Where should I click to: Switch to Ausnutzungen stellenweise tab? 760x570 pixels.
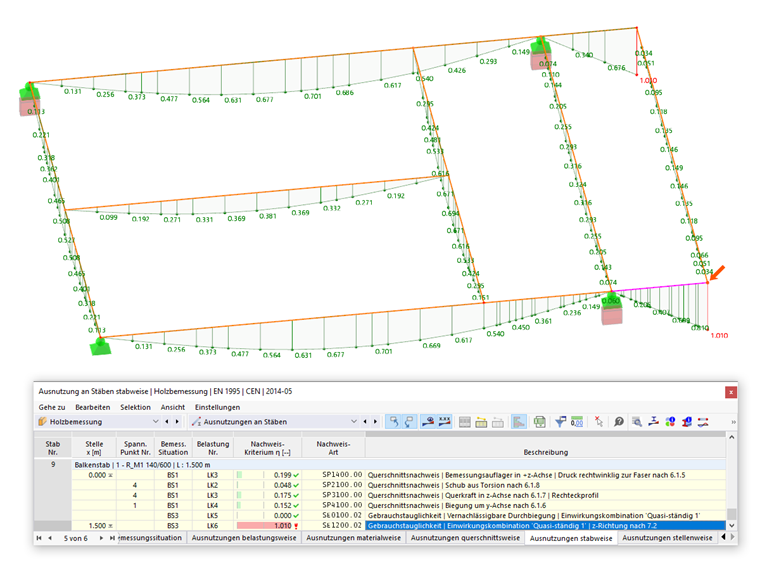(667, 538)
